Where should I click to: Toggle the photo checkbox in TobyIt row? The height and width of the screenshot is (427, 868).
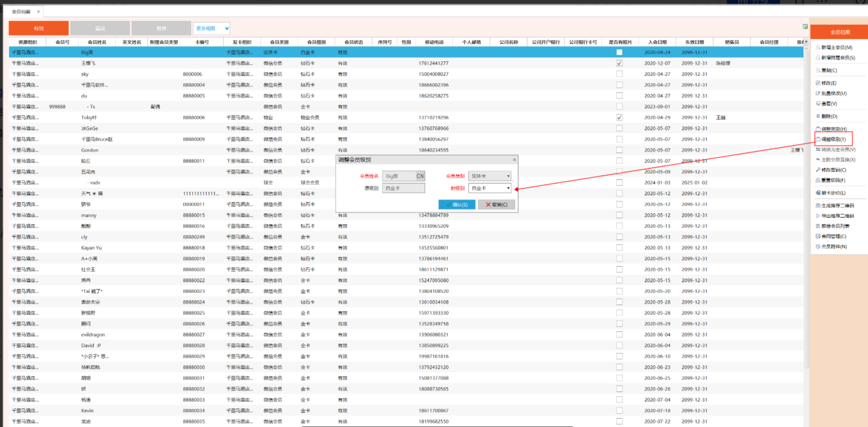(x=619, y=117)
